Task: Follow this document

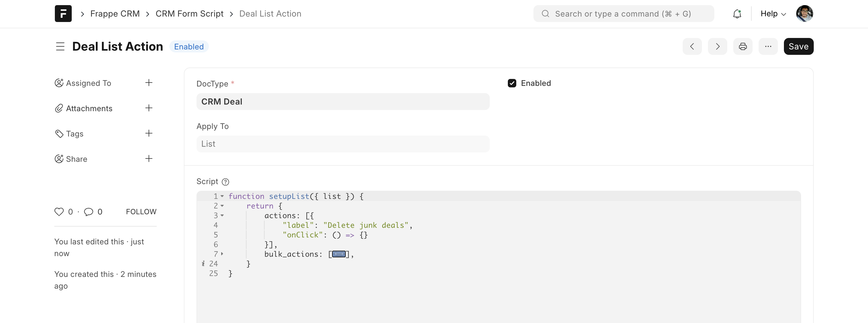Action: 141,212
